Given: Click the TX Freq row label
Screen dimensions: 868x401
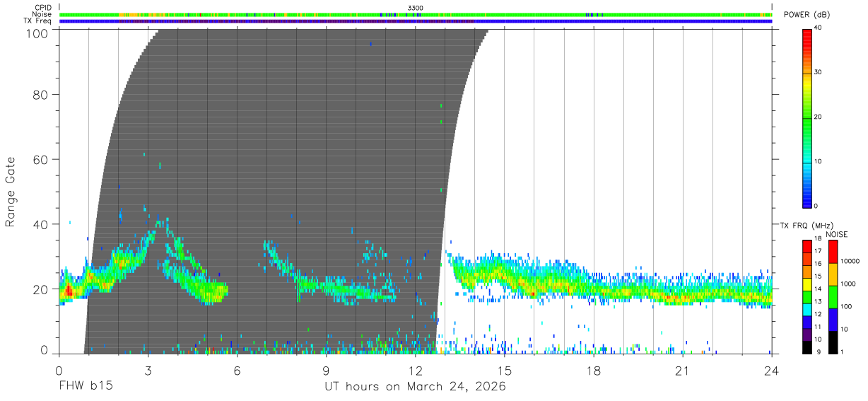Looking at the screenshot, I should 38,21.
